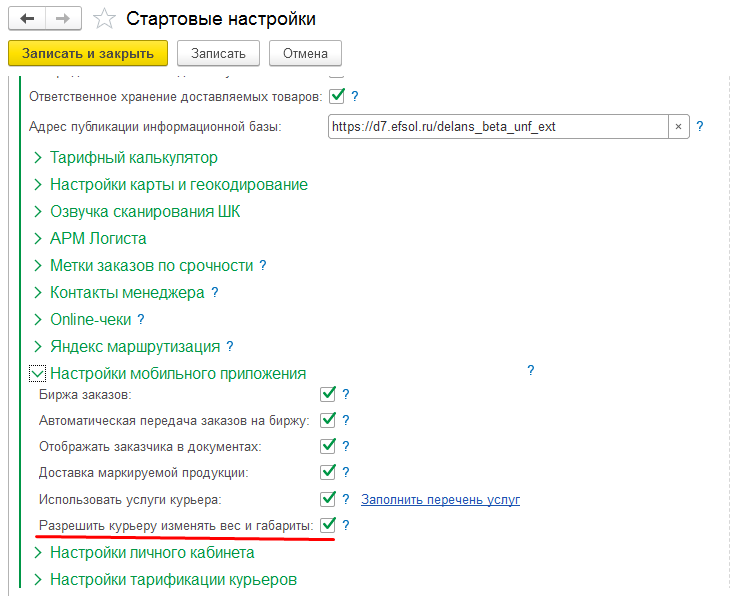Screen dimensions: 731x596
Task: Click the Использовать услуги курьера label
Action: click(x=130, y=499)
